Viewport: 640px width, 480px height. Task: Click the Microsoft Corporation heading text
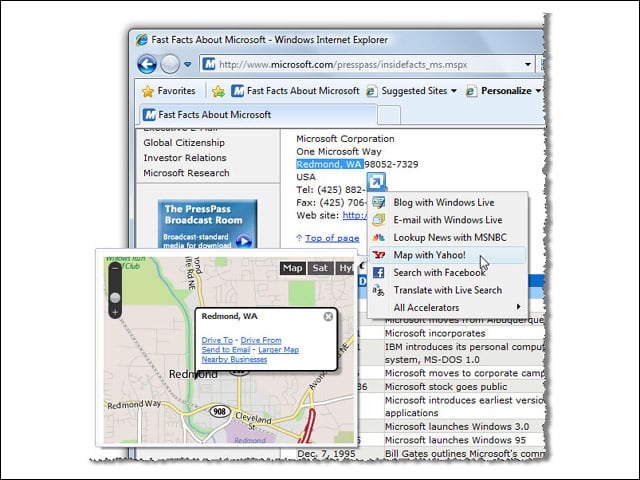[x=345, y=139]
